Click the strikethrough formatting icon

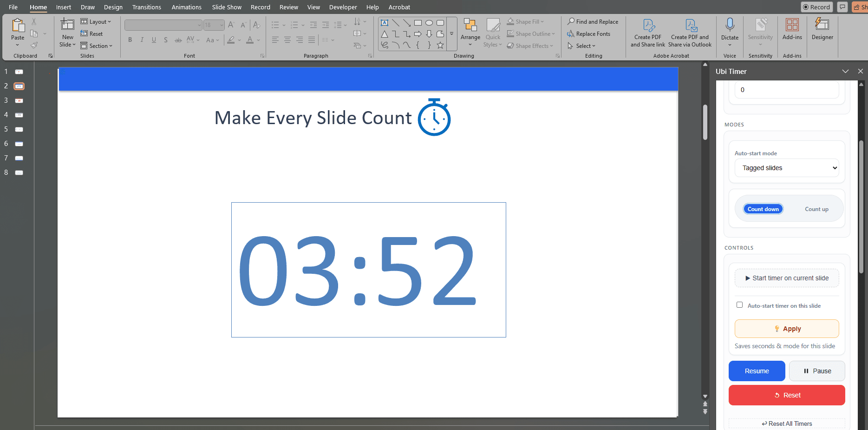click(x=178, y=40)
